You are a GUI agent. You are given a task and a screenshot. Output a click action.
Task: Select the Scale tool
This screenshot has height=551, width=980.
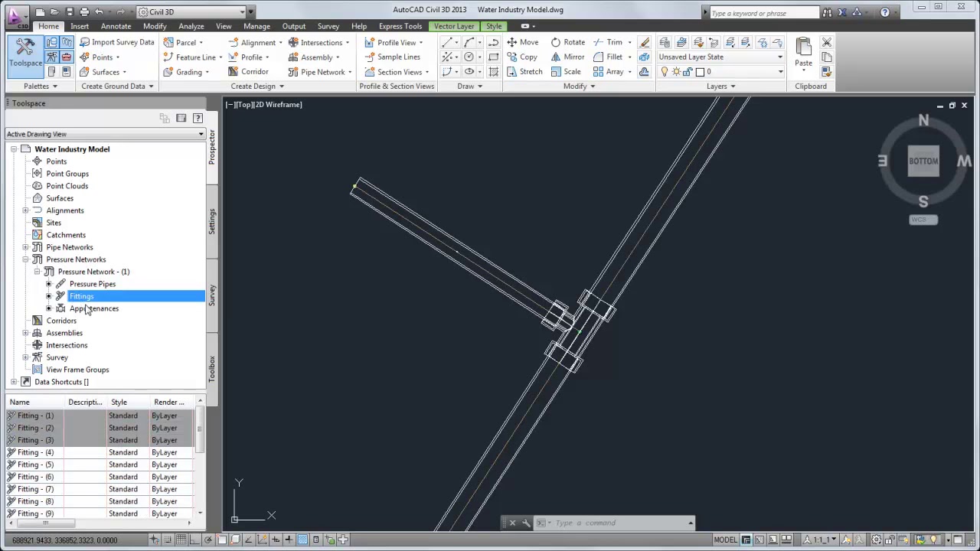(x=566, y=71)
